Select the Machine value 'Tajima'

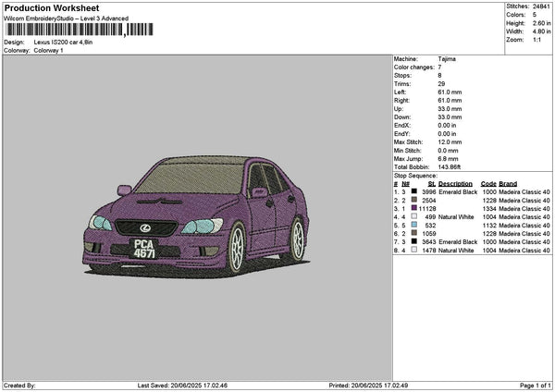(x=447, y=59)
